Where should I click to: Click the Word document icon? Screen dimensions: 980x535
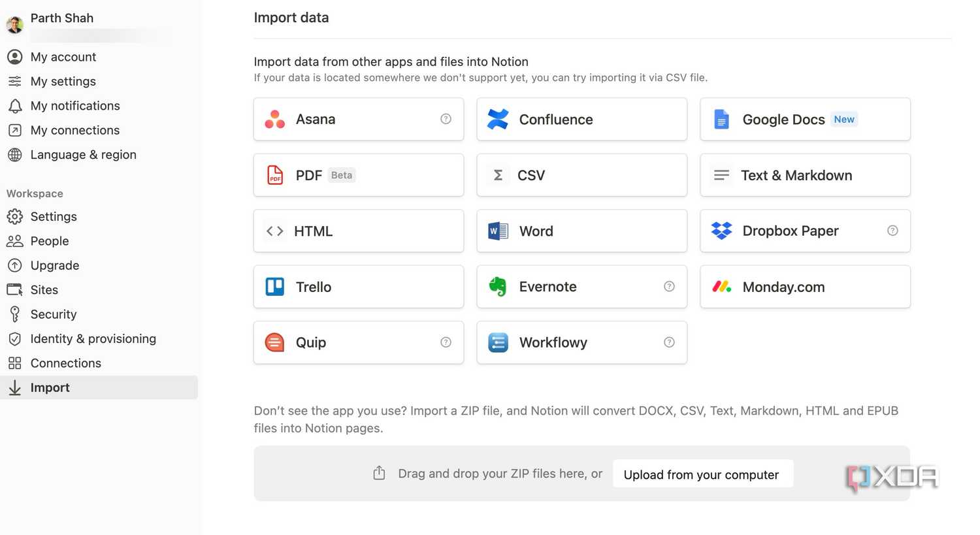pyautogui.click(x=498, y=231)
